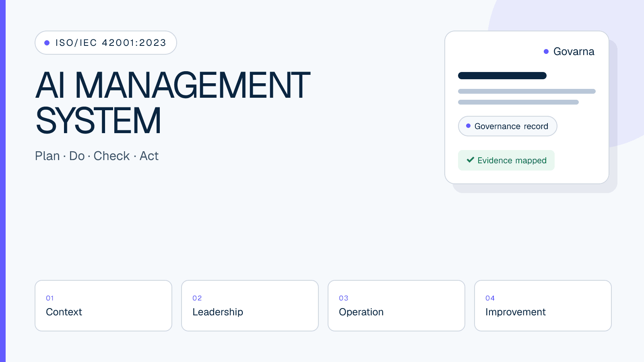This screenshot has height=362, width=644.
Task: Click the Plan · Do · Check · Act subtitle
Action: pyautogui.click(x=97, y=156)
